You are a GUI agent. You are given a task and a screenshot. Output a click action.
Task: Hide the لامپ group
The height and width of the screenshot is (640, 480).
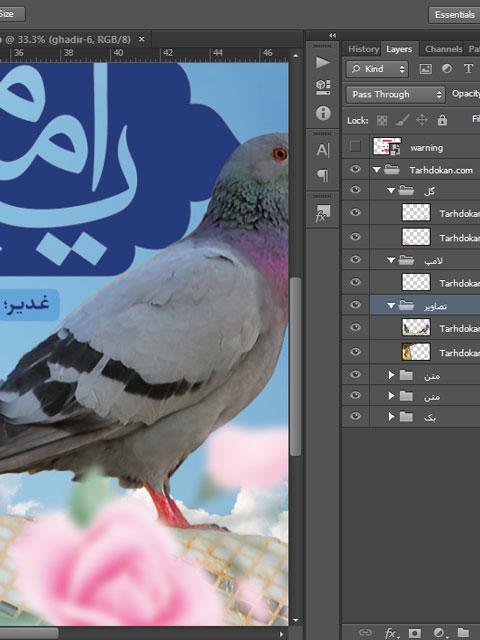coord(356,260)
